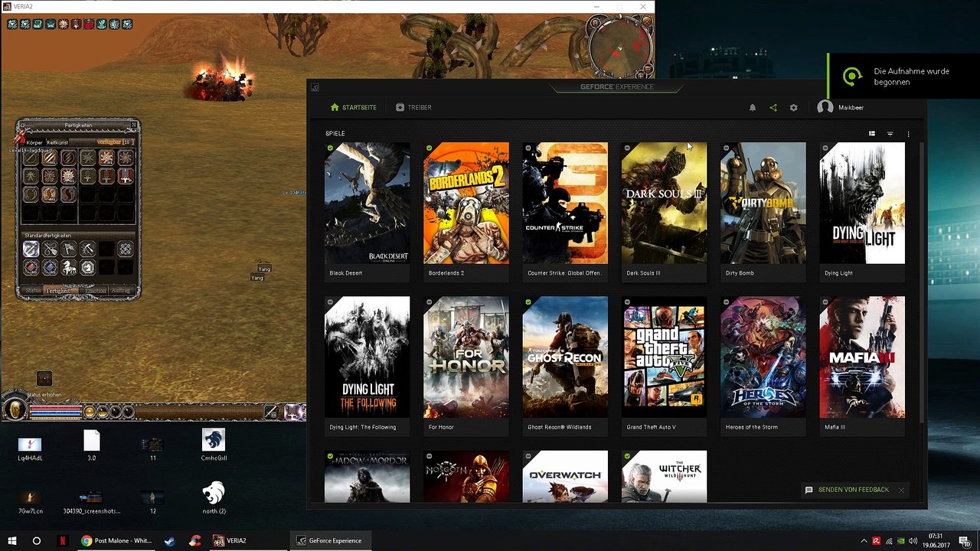Click status badge on Dark Souls III tile
980x551 pixels.
click(627, 148)
